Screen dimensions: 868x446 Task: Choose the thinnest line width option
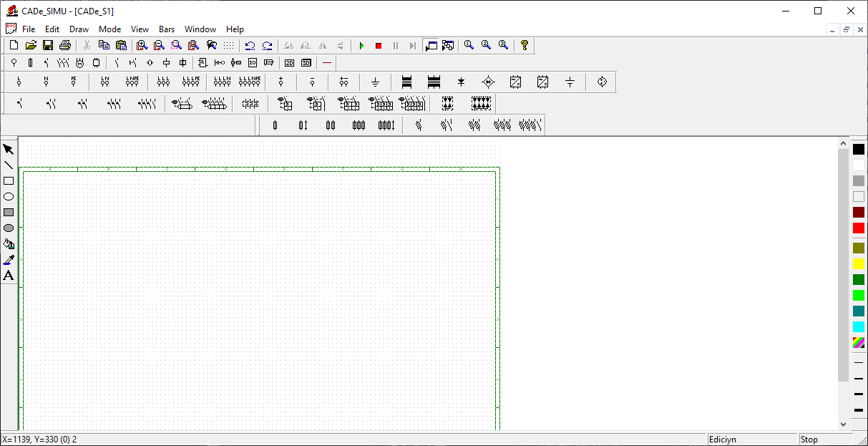(859, 362)
